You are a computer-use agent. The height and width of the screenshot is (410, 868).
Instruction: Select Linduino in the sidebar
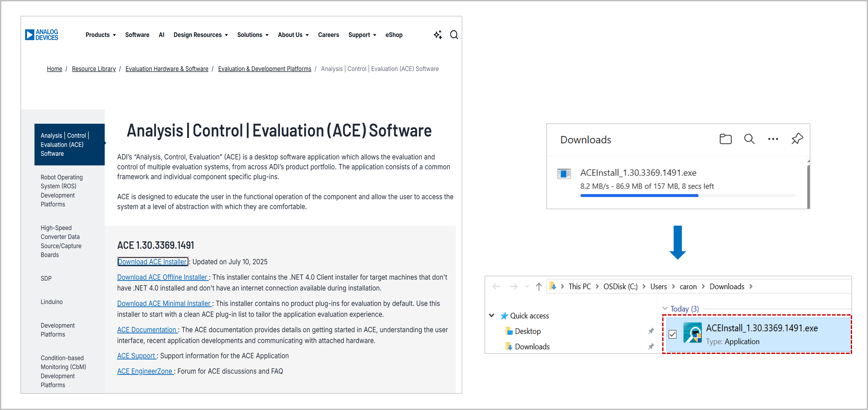tap(52, 302)
